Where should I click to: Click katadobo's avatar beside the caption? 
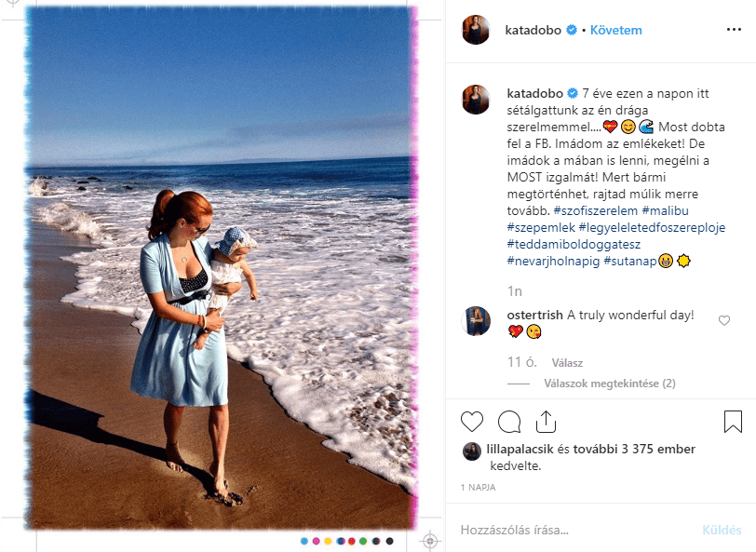click(x=476, y=100)
